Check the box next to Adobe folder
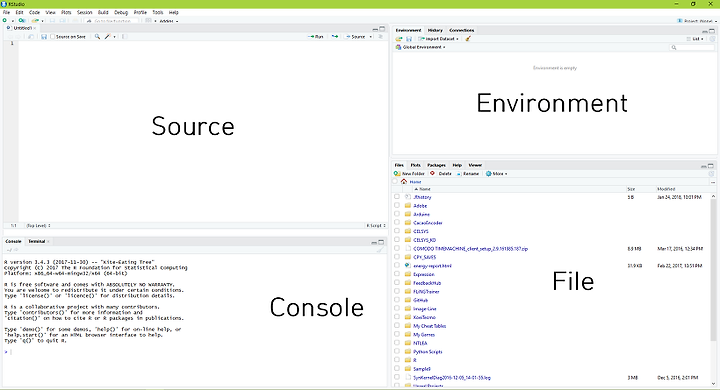 click(397, 205)
